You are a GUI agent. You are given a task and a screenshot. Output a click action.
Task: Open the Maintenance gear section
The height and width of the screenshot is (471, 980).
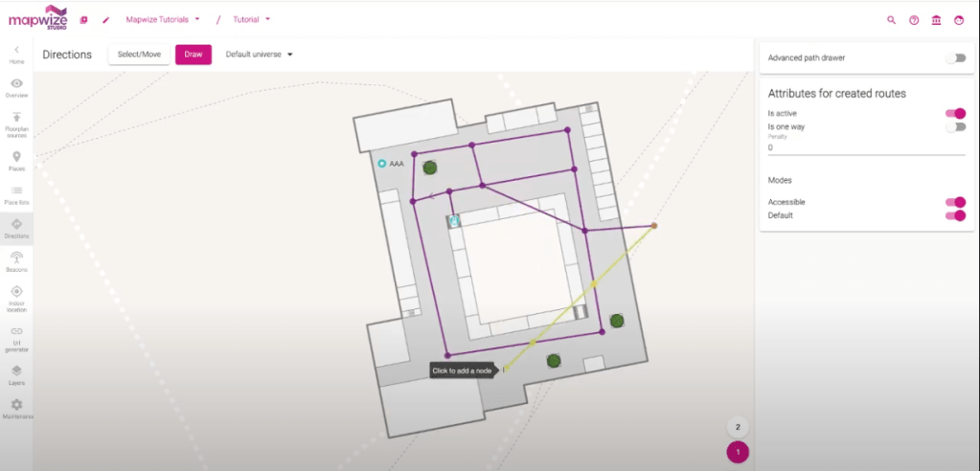(x=16, y=409)
